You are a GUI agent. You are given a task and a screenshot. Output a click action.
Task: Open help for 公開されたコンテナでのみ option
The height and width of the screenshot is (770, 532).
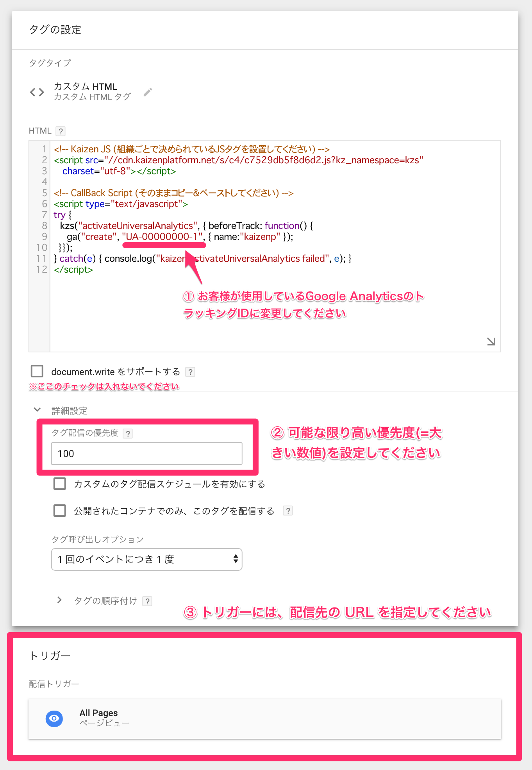(x=288, y=511)
